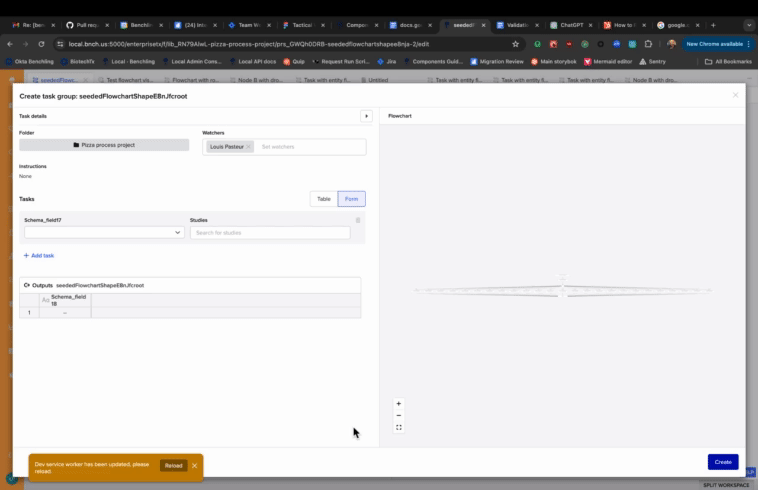Open the Main storybook bookmark
The image size is (758, 490).
[554, 62]
